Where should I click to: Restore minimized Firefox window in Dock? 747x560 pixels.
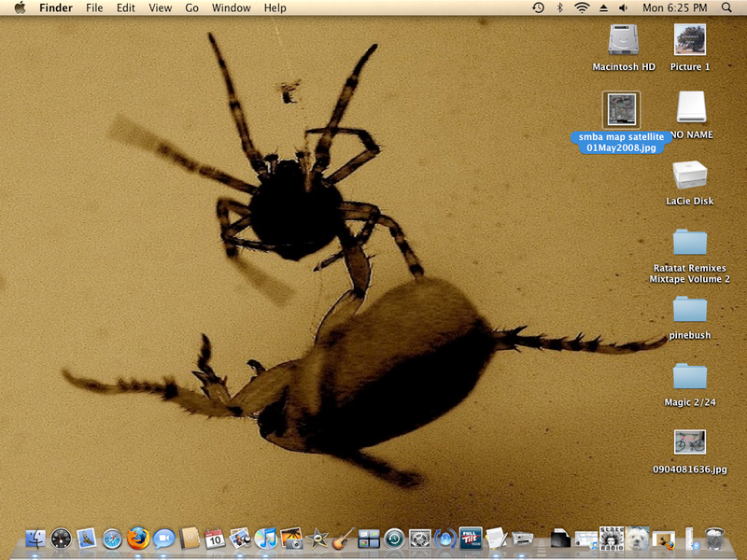[x=663, y=539]
